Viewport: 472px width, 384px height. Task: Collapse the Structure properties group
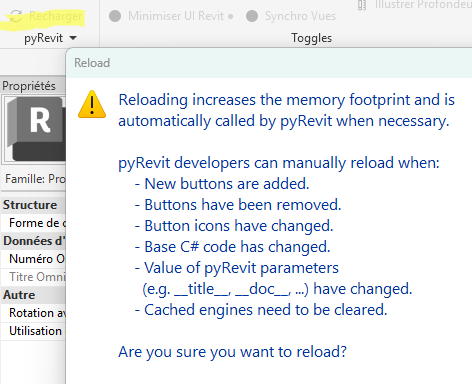coord(33,205)
